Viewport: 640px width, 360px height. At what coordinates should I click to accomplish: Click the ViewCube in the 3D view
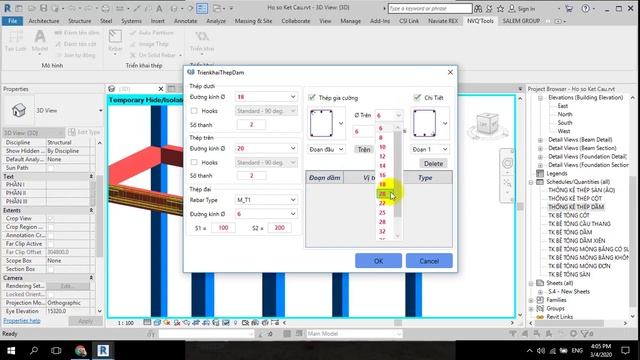[x=487, y=123]
